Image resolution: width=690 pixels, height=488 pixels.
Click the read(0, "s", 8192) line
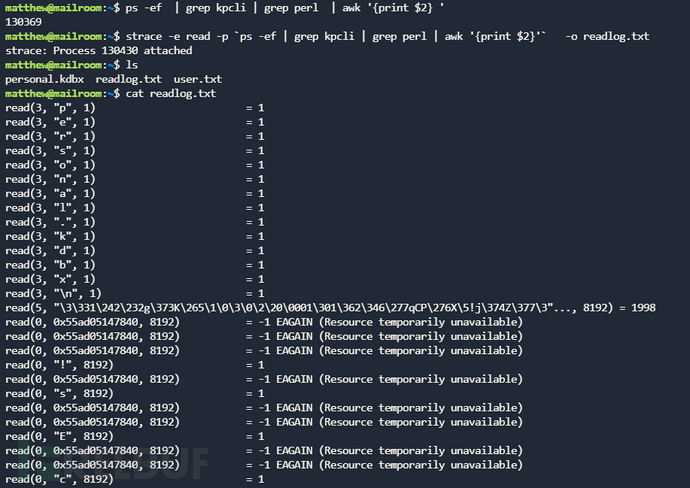58,394
